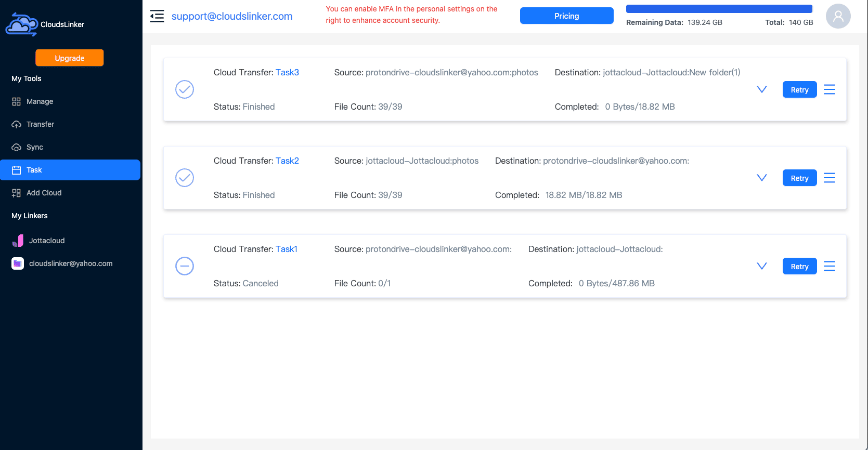The image size is (868, 450).
Task: Click the Task3 Status Finished text
Action: (x=244, y=107)
